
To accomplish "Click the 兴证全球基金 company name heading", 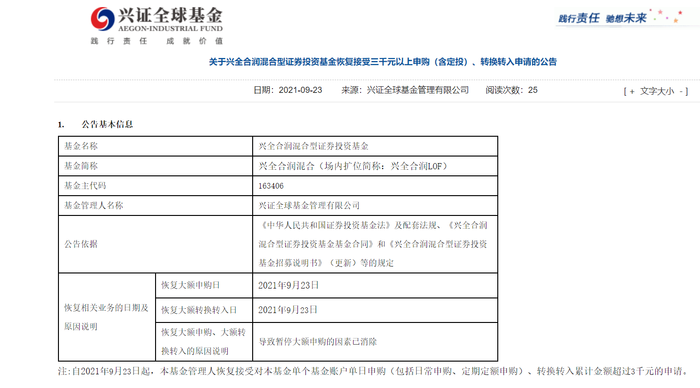I will coord(170,15).
